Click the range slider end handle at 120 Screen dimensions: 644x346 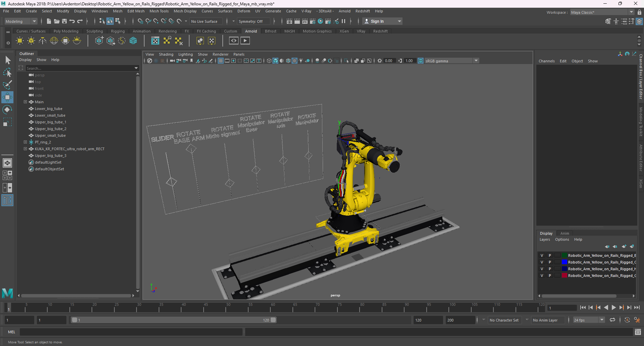coord(273,320)
